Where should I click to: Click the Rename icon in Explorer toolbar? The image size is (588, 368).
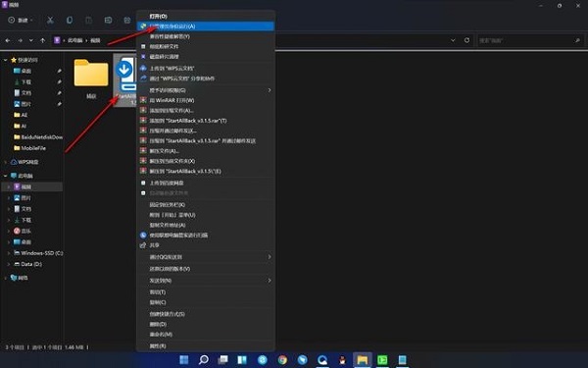point(108,20)
